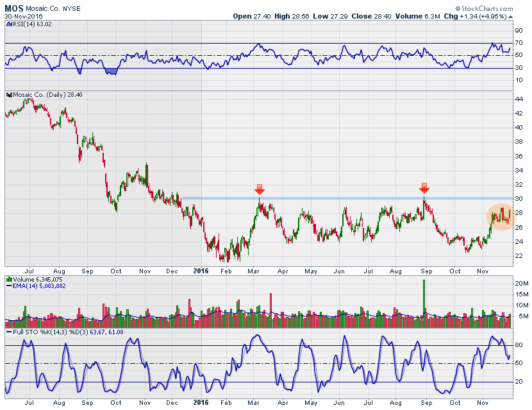532x410 pixels.
Task: Click the line marker before EMA(14) legend
Action: click(x=9, y=286)
